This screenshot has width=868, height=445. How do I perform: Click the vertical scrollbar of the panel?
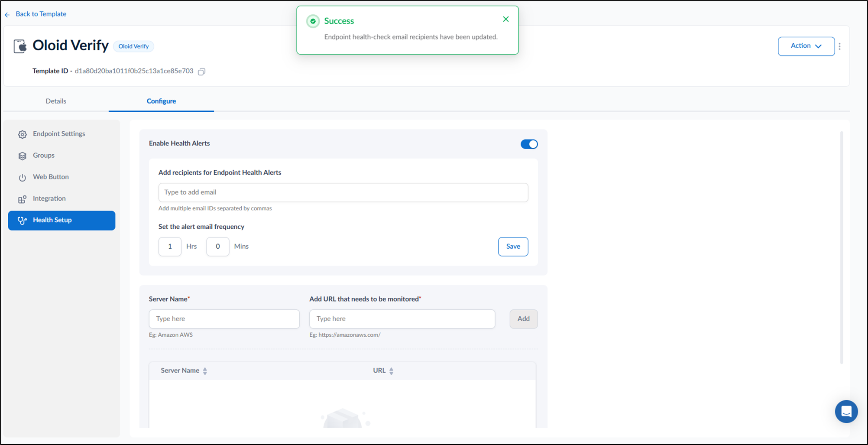point(842,247)
